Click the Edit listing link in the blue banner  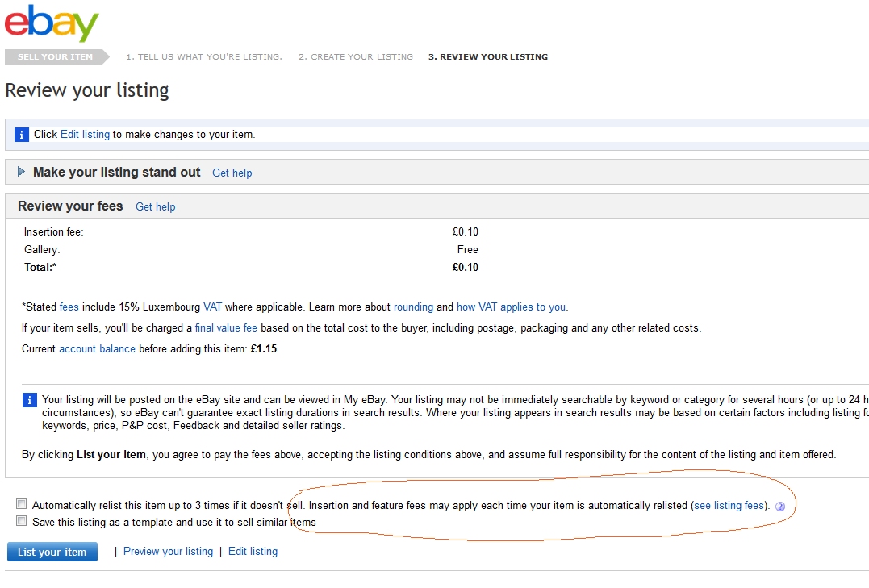tap(85, 135)
